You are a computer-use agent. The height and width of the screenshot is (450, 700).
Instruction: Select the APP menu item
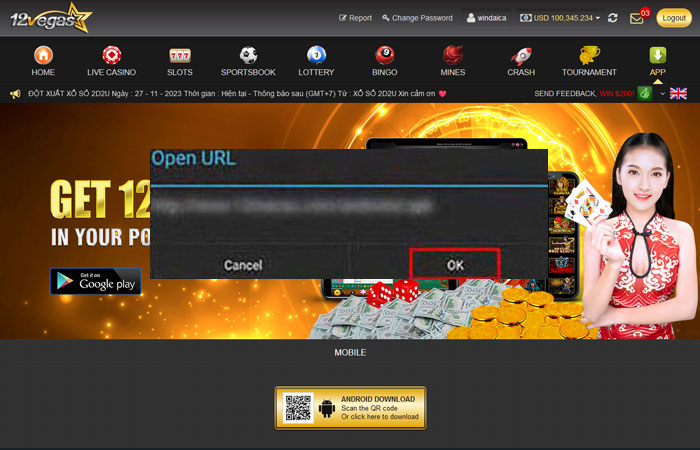657,56
